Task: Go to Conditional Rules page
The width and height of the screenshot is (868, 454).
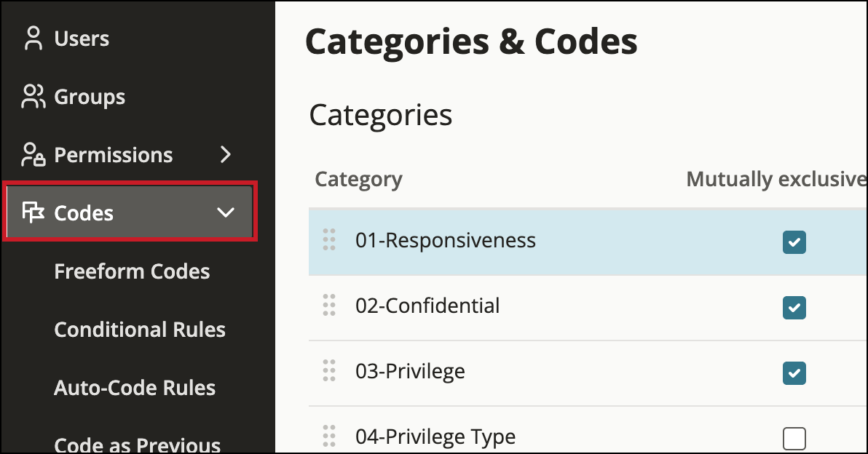Action: click(x=140, y=330)
